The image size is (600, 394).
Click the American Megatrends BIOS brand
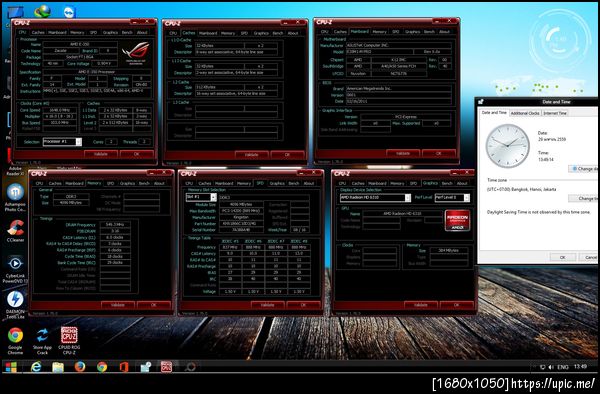coord(398,89)
